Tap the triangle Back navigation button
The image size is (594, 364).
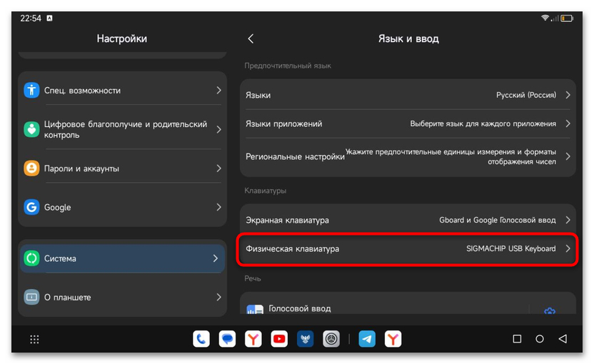coord(563,338)
